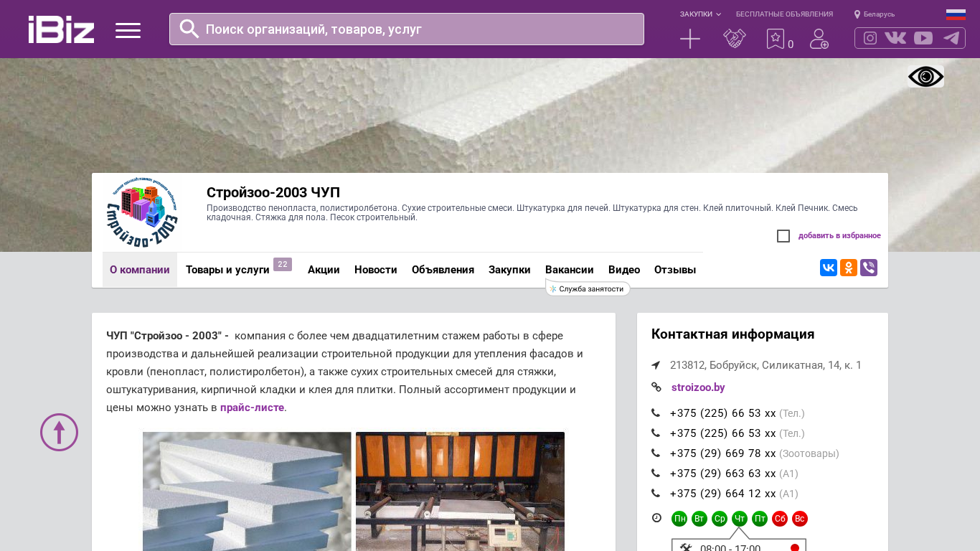Select Thursday 'Чт' day circle
Image resolution: width=980 pixels, height=551 pixels.
pyautogui.click(x=740, y=519)
